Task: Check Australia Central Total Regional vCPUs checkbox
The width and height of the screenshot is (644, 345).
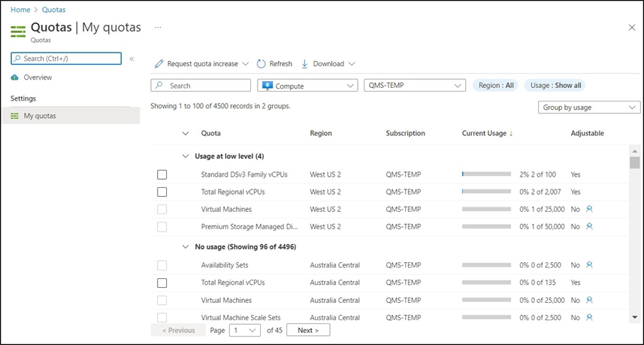Action: tap(162, 283)
